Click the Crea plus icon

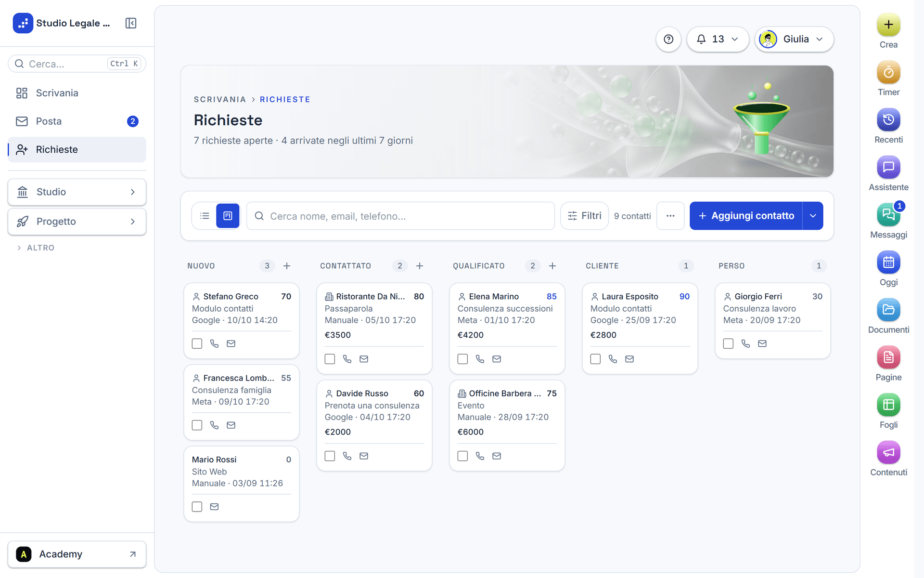[x=888, y=25]
